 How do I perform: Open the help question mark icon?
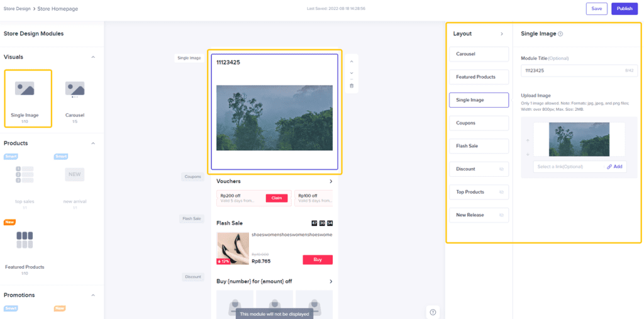[433, 312]
